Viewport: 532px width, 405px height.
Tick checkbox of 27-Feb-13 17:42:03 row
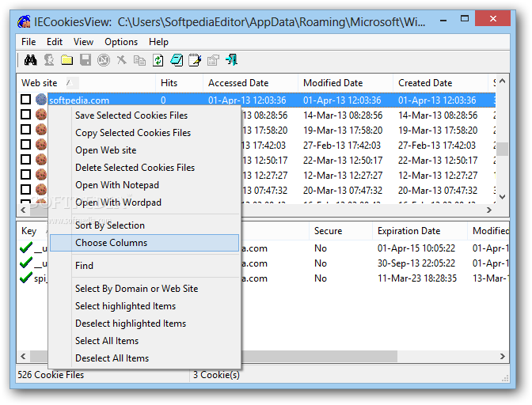pos(26,145)
